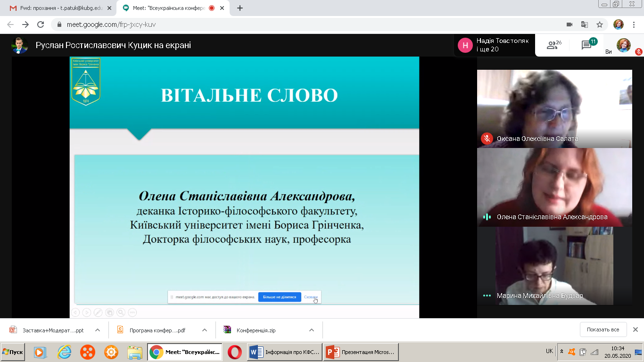Go to next slide arrow in slideshow
The width and height of the screenshot is (644, 362).
click(x=87, y=312)
